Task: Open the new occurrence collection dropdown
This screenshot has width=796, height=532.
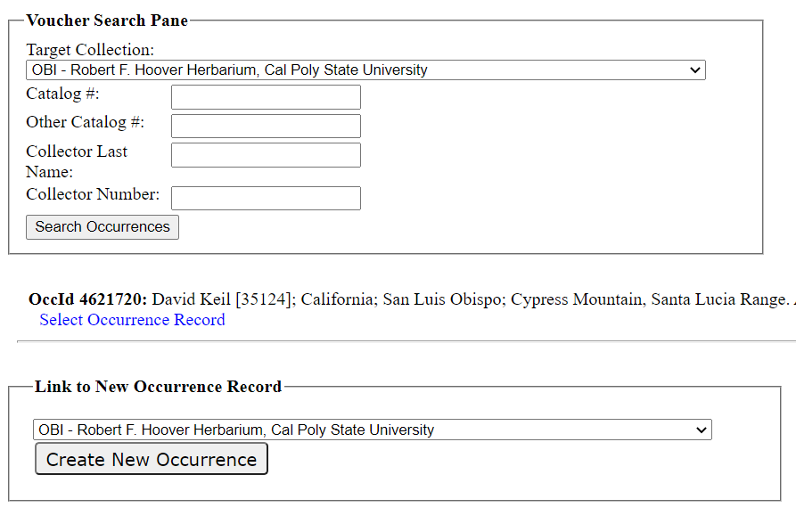Action: point(372,430)
